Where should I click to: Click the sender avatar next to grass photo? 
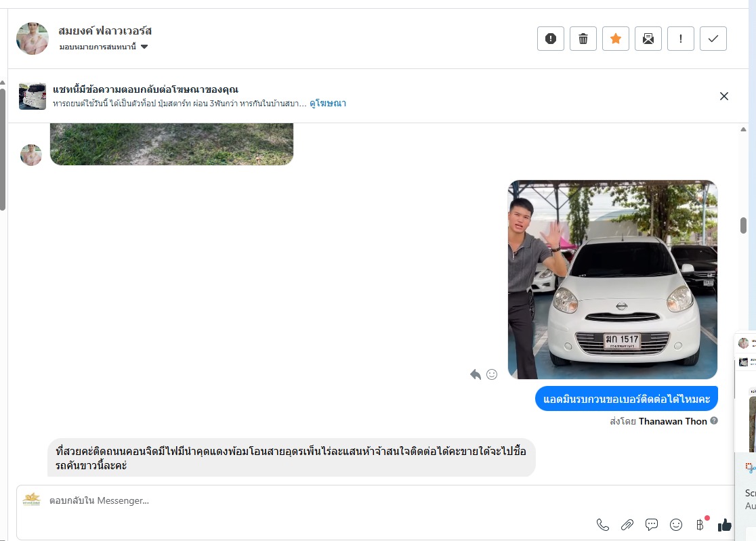click(x=31, y=154)
